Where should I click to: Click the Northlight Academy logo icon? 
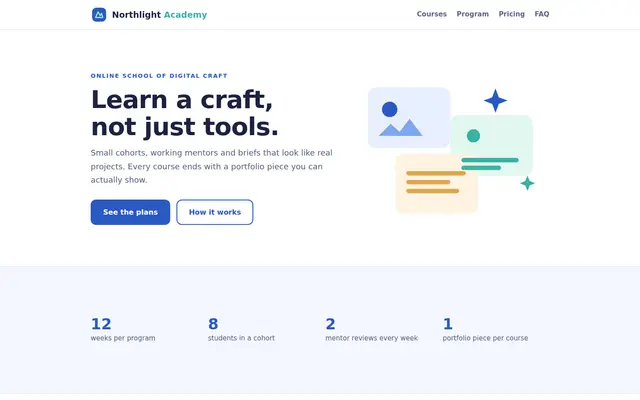[x=99, y=15]
